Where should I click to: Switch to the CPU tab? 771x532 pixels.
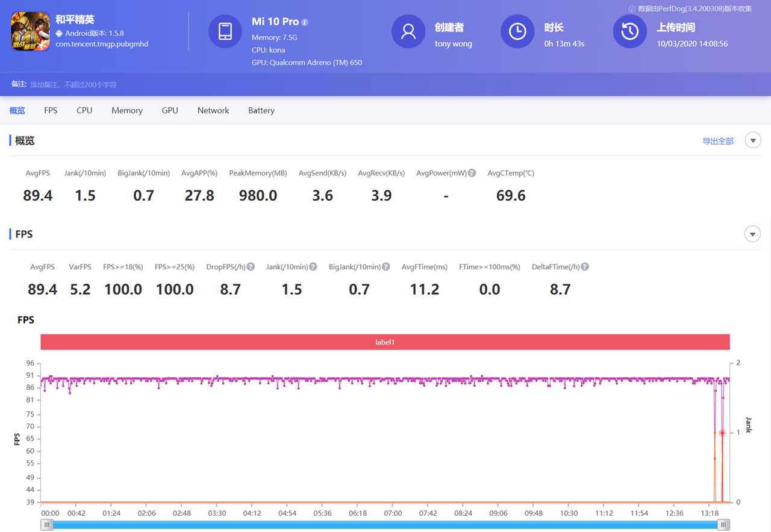[84, 110]
